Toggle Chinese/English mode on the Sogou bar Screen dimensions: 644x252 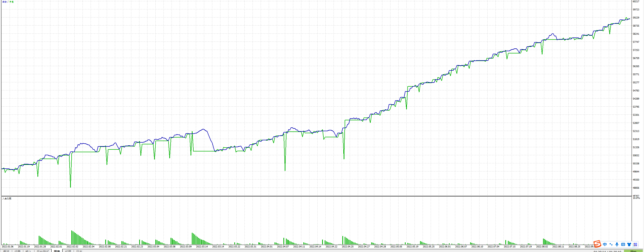pyautogui.click(x=605, y=244)
